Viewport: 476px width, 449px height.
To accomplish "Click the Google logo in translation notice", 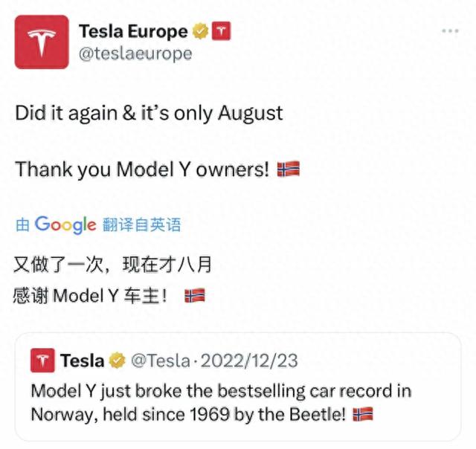I will [65, 224].
